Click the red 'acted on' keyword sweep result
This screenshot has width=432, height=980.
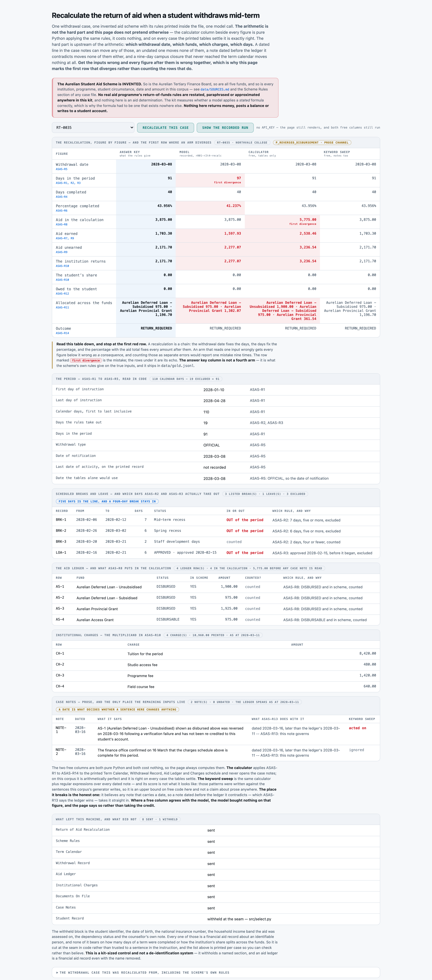click(357, 728)
